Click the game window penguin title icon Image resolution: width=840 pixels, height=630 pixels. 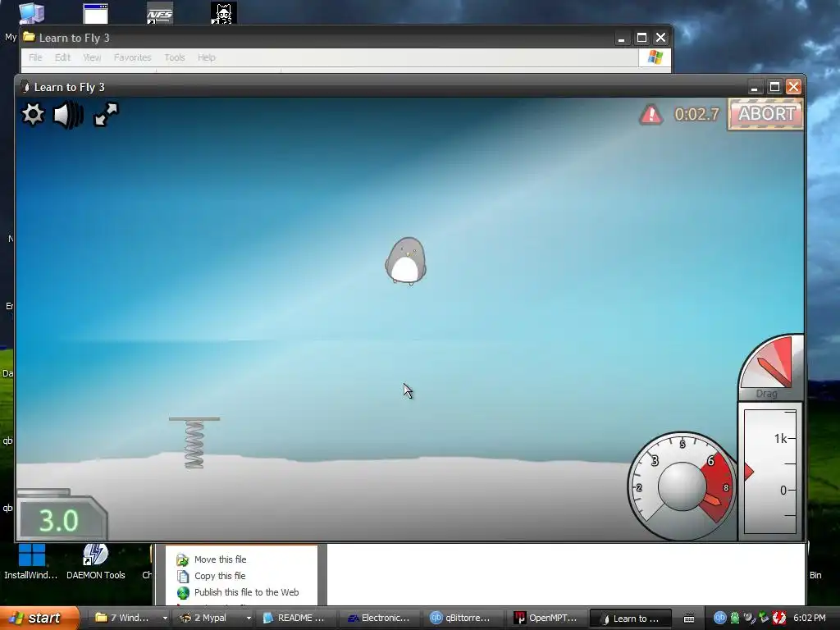point(25,87)
